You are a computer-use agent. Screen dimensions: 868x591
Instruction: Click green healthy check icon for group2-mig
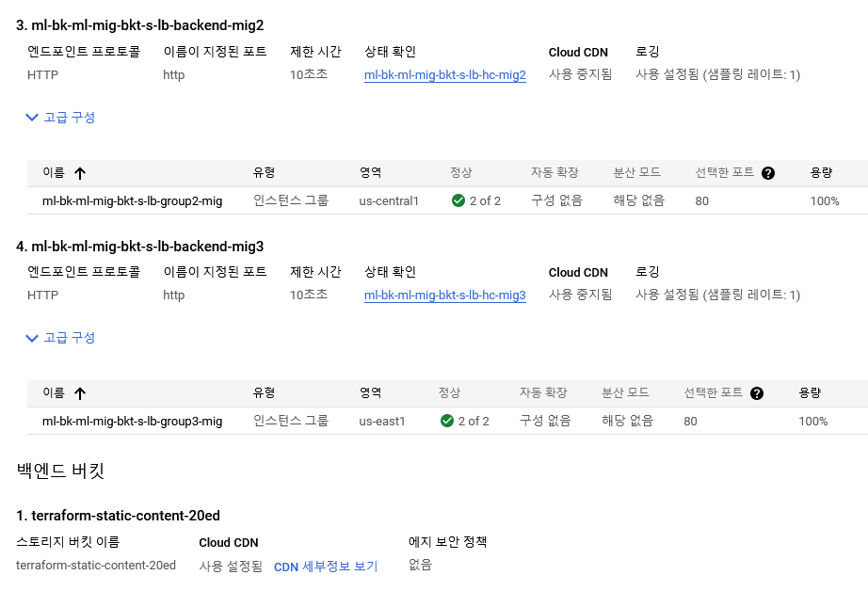point(458,200)
